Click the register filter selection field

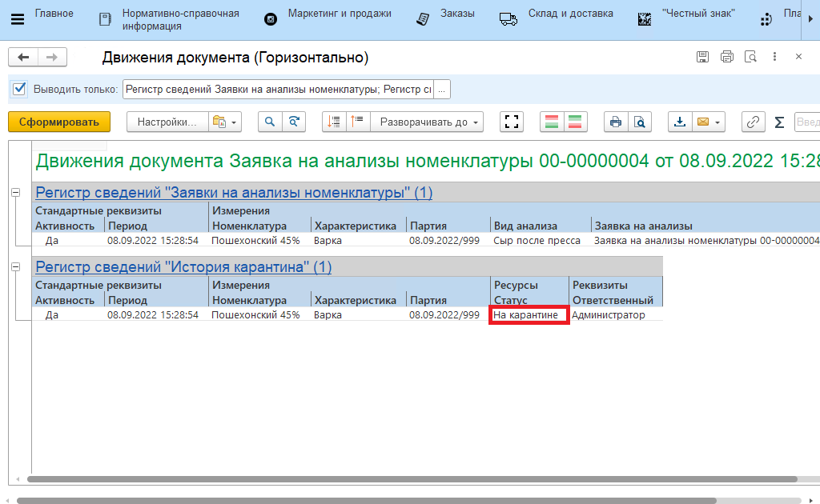277,90
